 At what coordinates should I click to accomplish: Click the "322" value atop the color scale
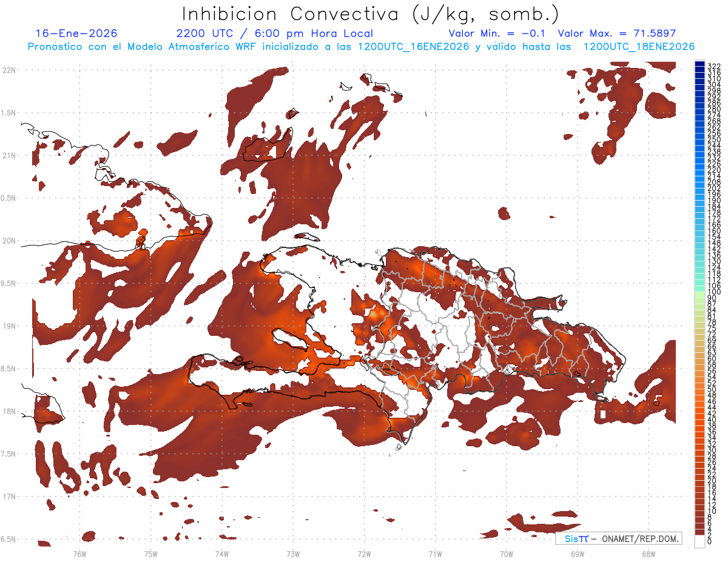click(x=714, y=66)
